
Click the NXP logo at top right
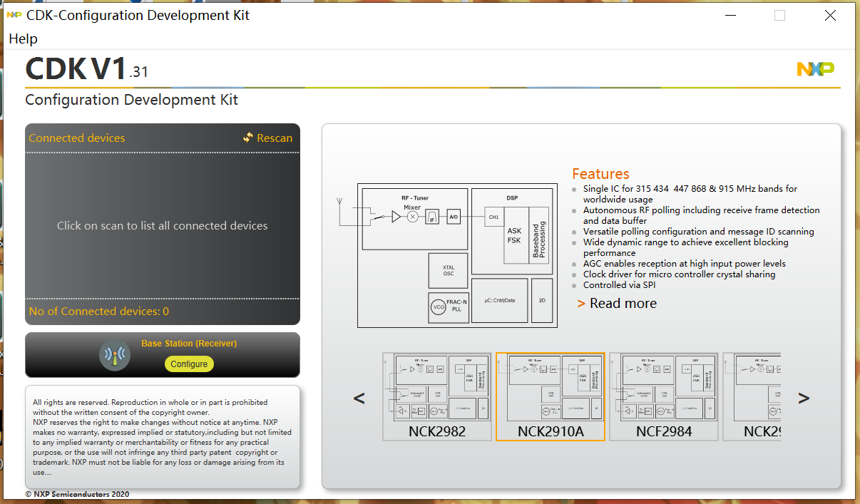point(815,69)
